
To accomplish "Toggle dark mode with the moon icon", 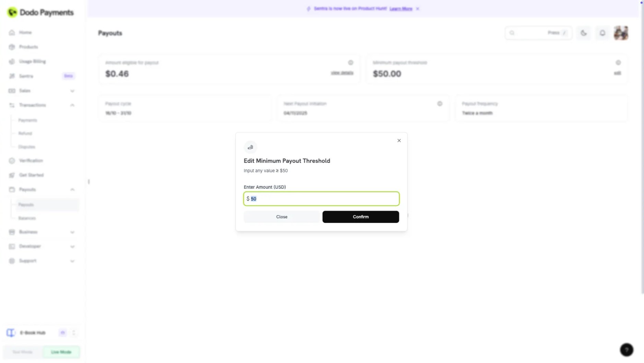I will point(584,33).
